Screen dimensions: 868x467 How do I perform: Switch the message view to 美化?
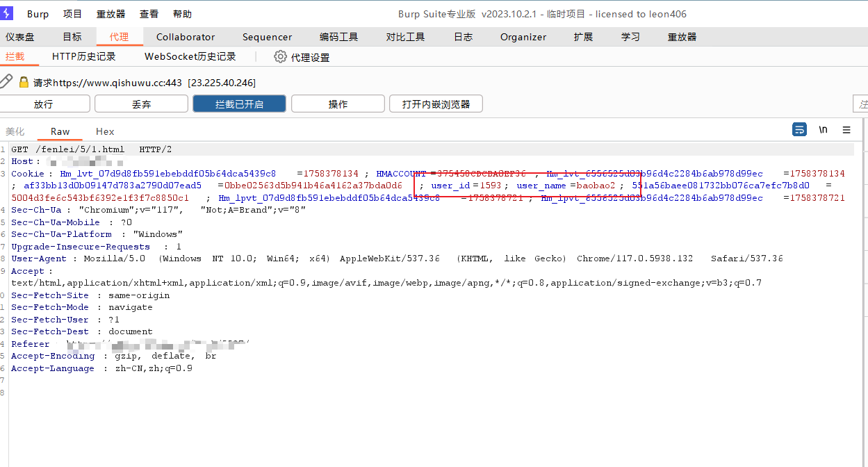click(15, 131)
